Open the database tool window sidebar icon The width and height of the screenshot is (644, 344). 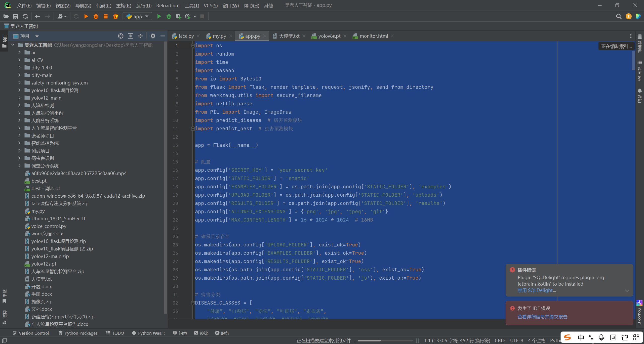[640, 43]
